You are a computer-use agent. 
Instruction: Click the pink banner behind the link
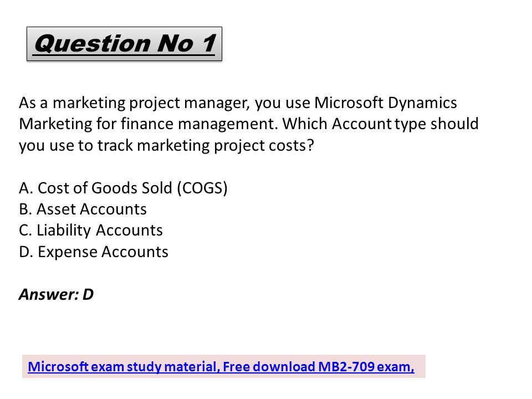click(x=223, y=366)
